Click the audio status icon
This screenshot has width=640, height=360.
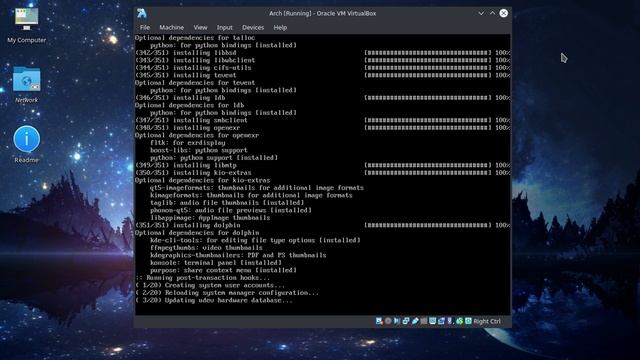tap(396, 321)
